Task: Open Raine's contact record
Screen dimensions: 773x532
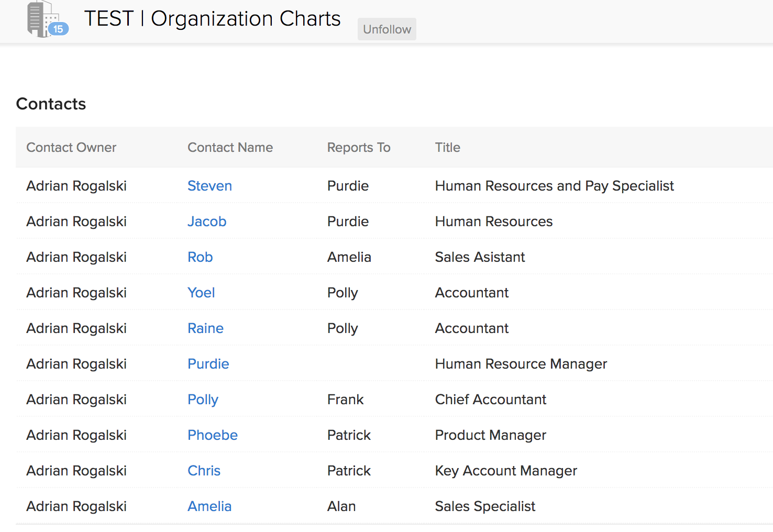Action: pyautogui.click(x=205, y=328)
